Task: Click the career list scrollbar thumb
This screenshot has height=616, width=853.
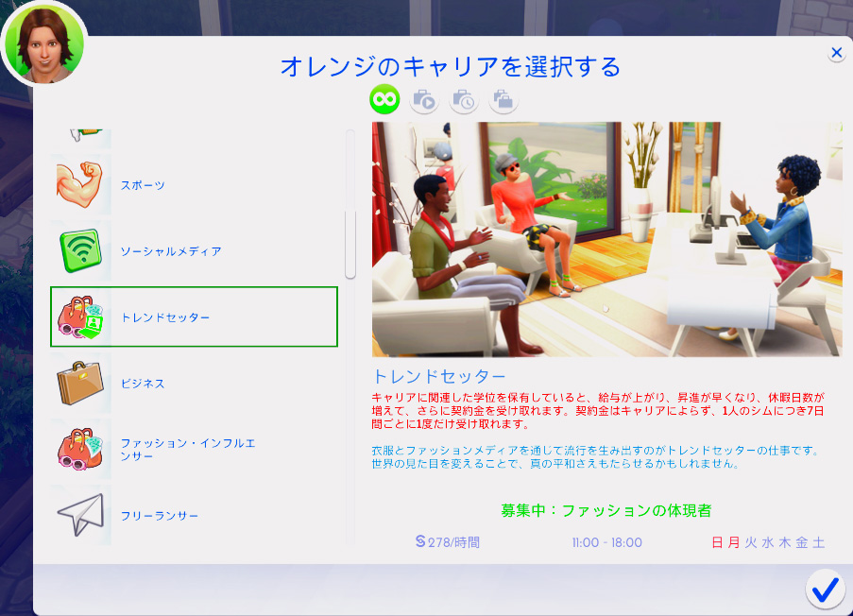Action: click(x=350, y=244)
